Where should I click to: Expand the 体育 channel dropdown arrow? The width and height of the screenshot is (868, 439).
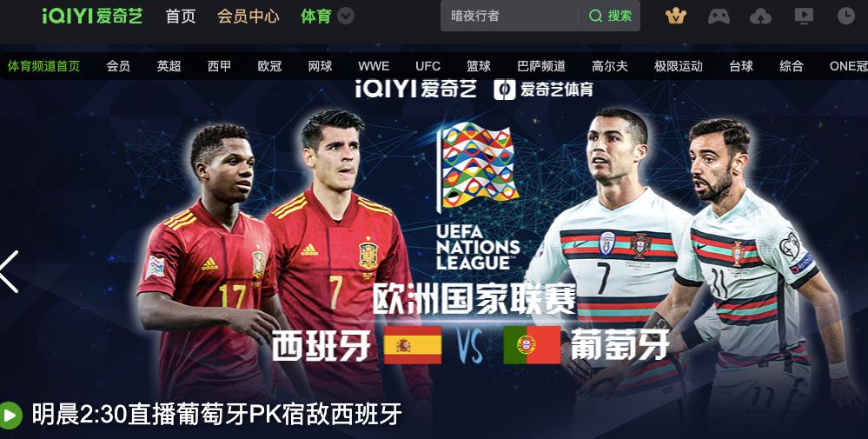(x=346, y=16)
